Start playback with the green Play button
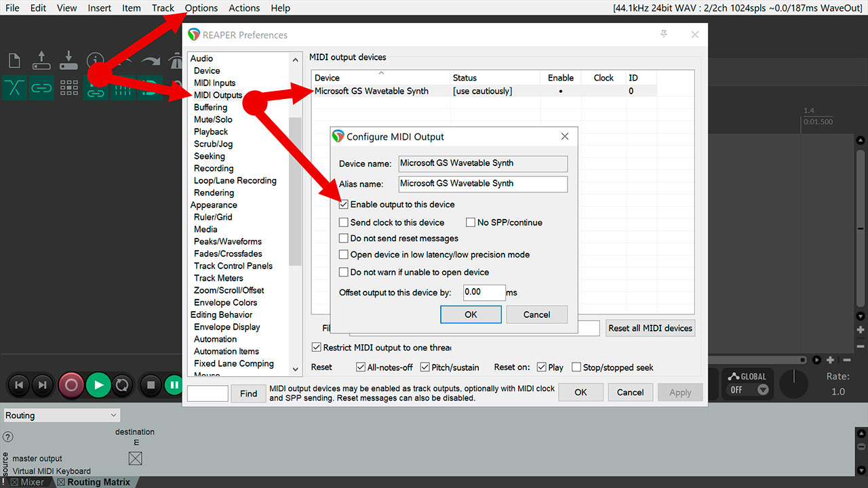 [98, 385]
